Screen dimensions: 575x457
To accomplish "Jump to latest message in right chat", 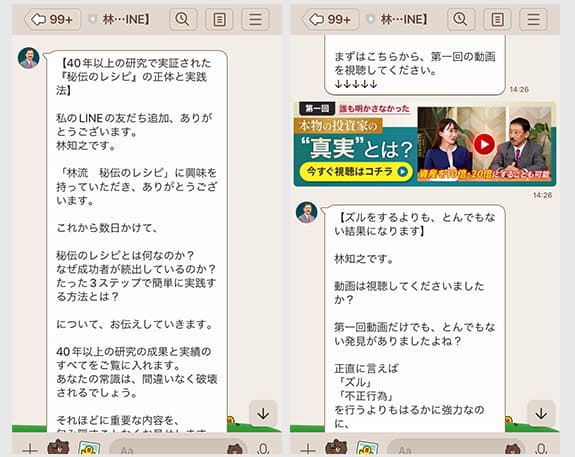I will pos(541,414).
